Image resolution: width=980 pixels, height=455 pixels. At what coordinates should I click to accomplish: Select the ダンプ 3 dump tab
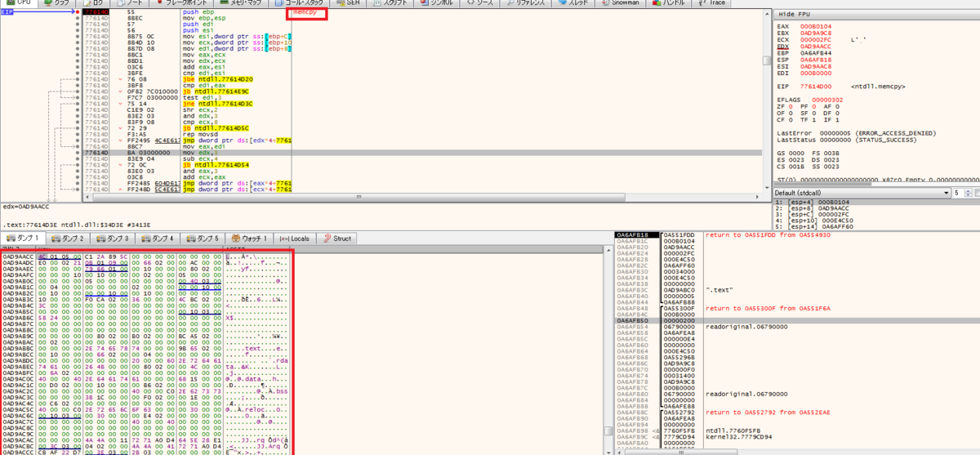(114, 239)
